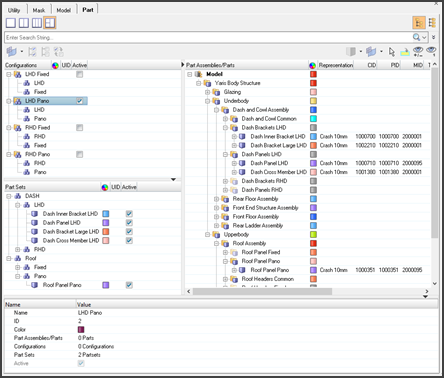Click the Color swatch in properties panel
The height and width of the screenshot is (378, 444).
pyautogui.click(x=81, y=330)
